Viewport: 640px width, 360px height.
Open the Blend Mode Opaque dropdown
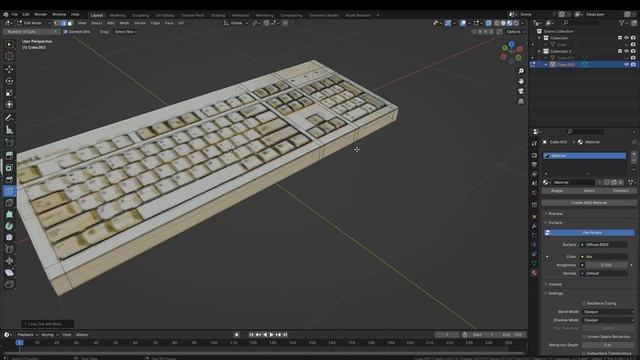coord(608,311)
